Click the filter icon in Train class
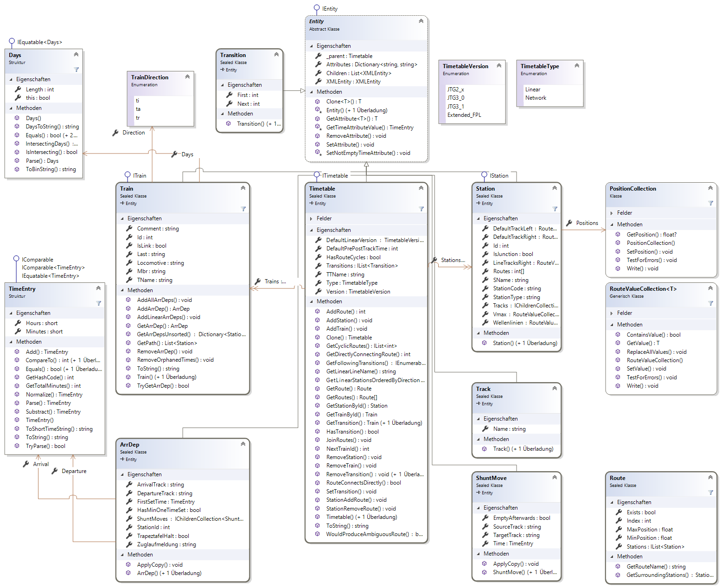This screenshot has height=588, width=721. point(243,209)
